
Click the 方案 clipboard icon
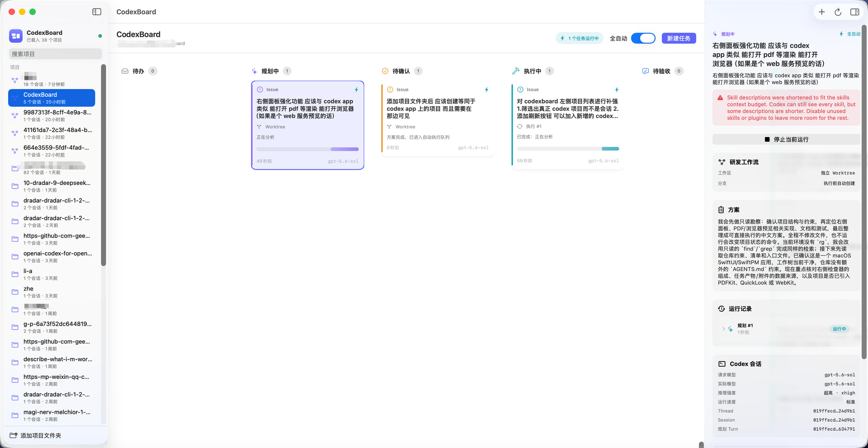721,210
